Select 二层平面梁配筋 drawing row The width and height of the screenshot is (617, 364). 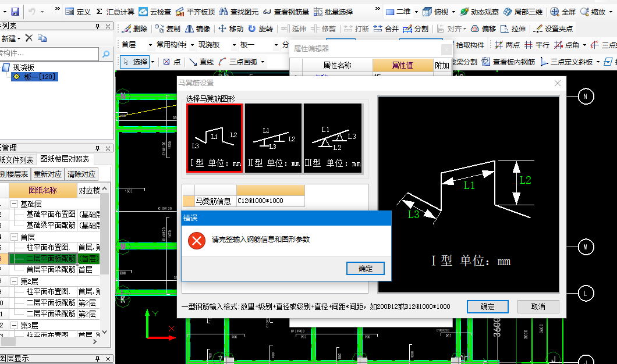pyautogui.click(x=51, y=313)
